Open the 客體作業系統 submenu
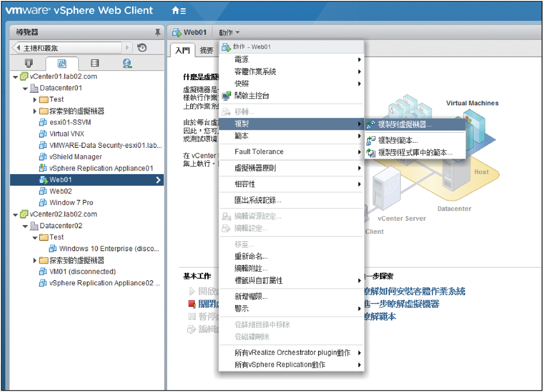This screenshot has width=543, height=392. tap(291, 71)
